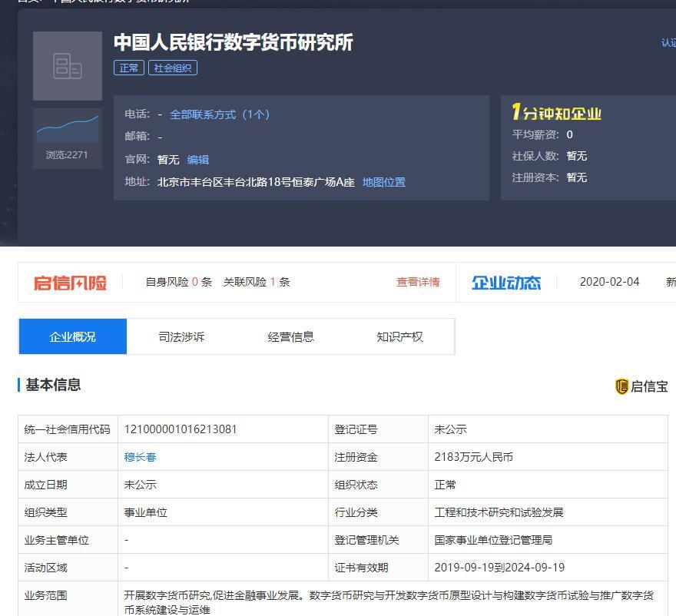Click the 企业动态 logo
The width and height of the screenshot is (676, 616).
(506, 283)
